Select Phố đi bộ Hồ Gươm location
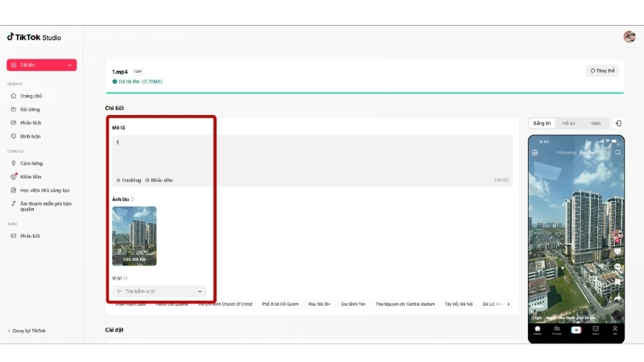The image size is (644, 362). coord(280,304)
